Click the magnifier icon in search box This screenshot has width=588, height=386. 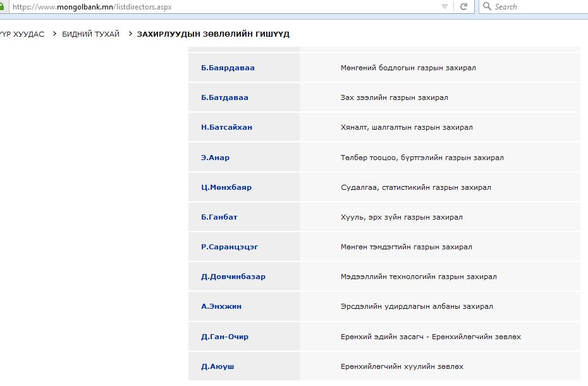click(x=487, y=6)
